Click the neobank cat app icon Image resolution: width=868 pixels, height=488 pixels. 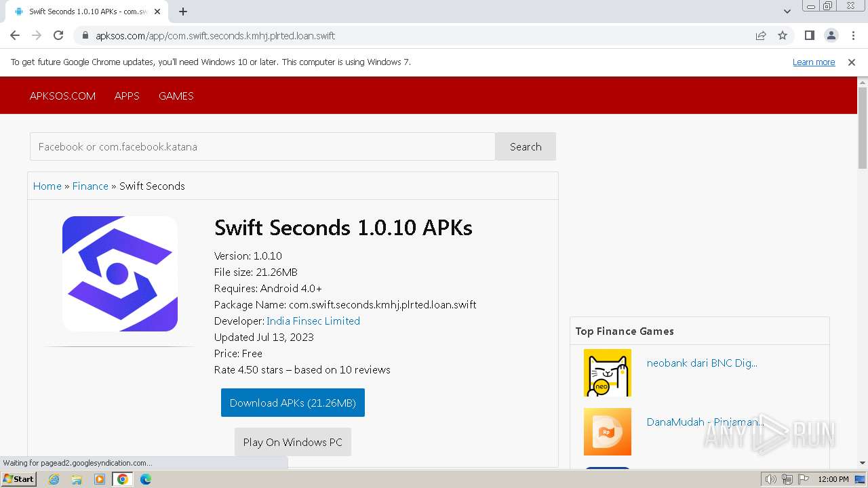click(608, 373)
